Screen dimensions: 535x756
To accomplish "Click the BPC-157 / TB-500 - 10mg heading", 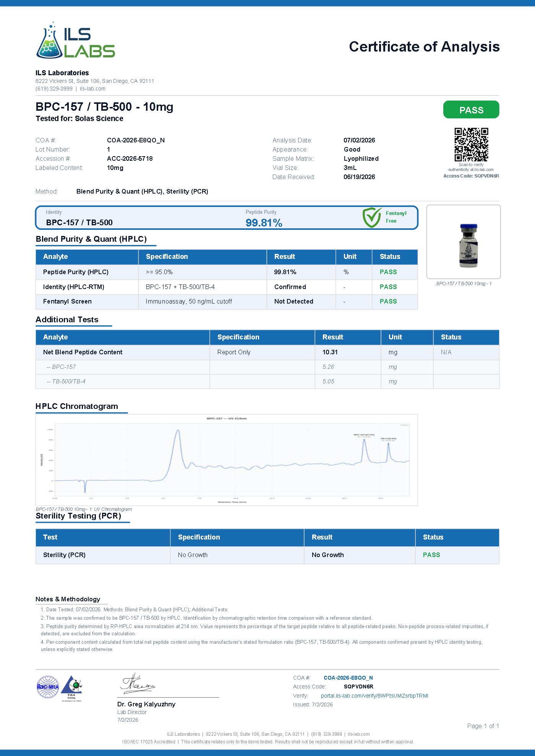I will pos(104,107).
